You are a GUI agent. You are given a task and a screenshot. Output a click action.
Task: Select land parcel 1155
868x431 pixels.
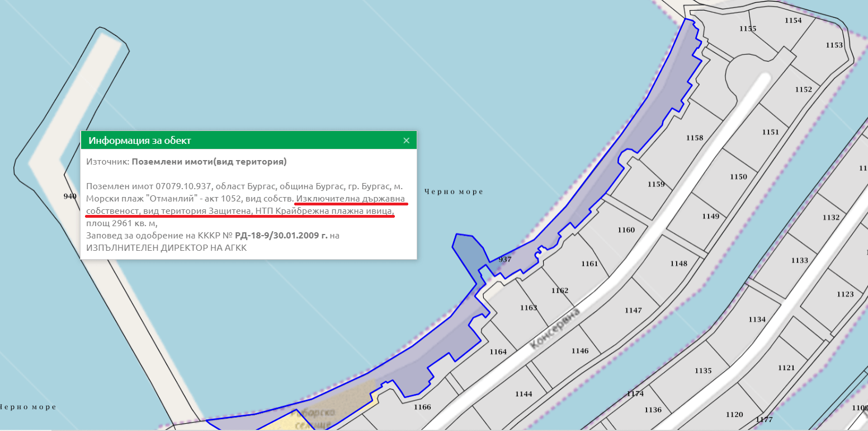pyautogui.click(x=747, y=29)
